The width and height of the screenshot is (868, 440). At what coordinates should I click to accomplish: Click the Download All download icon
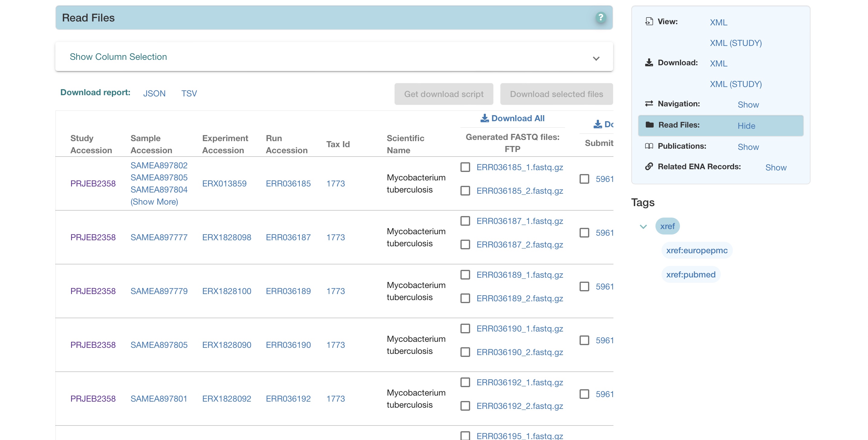pos(484,118)
